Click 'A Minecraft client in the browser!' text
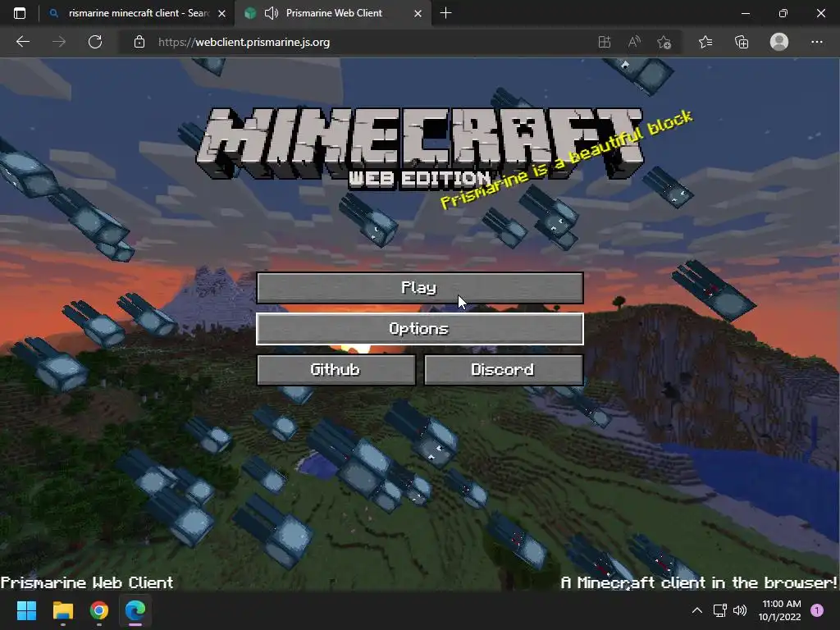 tap(699, 582)
